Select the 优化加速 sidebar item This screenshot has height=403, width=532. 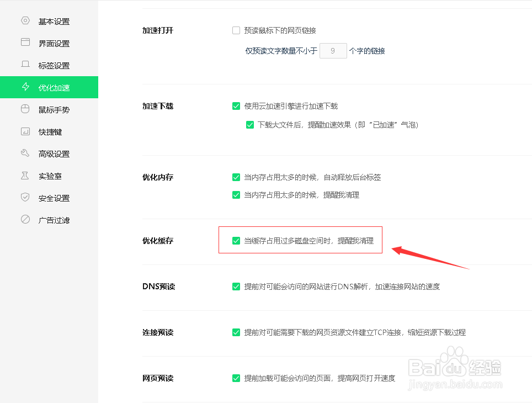(49, 87)
